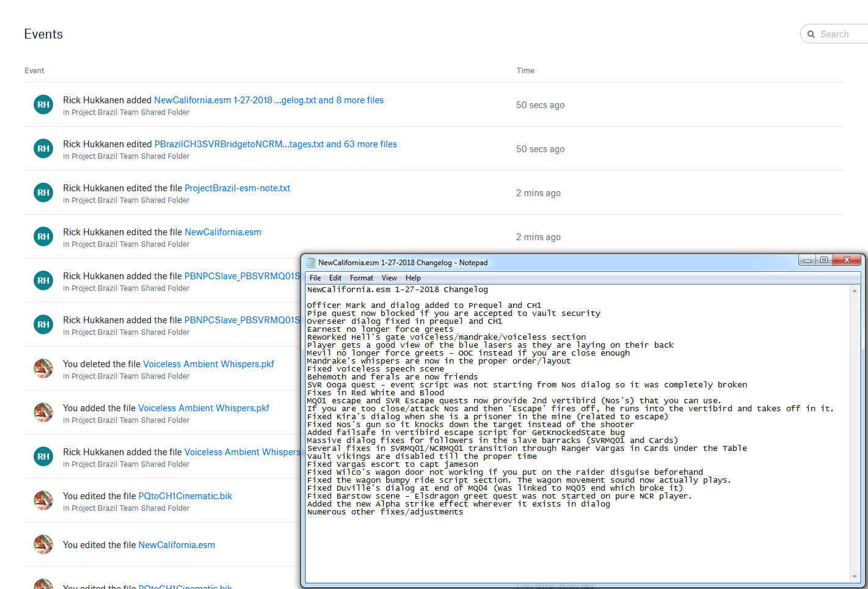The height and width of the screenshot is (589, 868).
Task: Open the ProjectBrazil-esm-note.txt file link
Action: coord(238,188)
